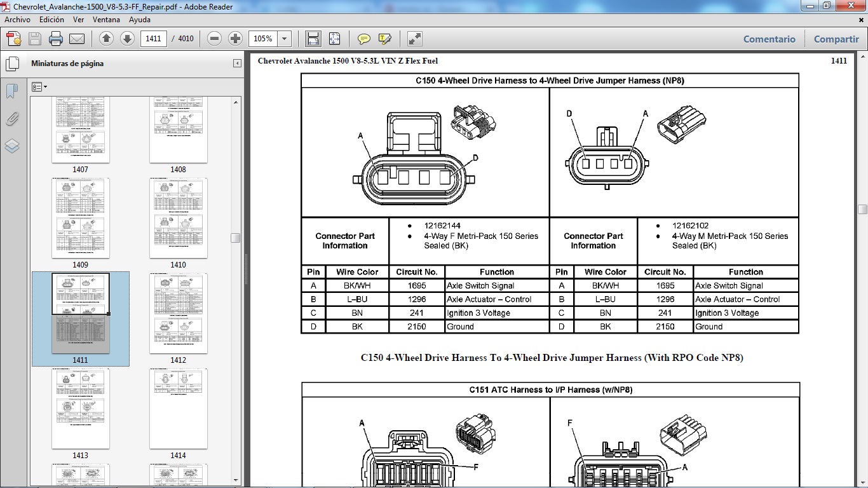The image size is (868, 488).
Task: Click the left table's 'BK/WH' wire color
Action: pyautogui.click(x=357, y=286)
